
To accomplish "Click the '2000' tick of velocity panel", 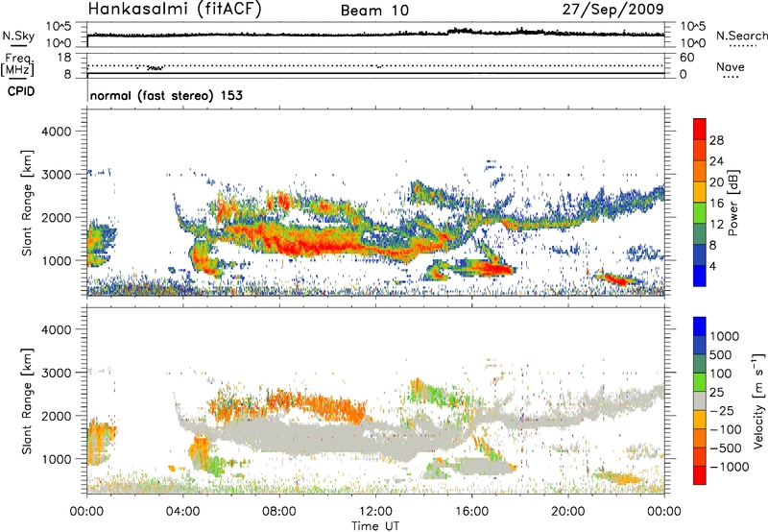I will tap(56, 416).
